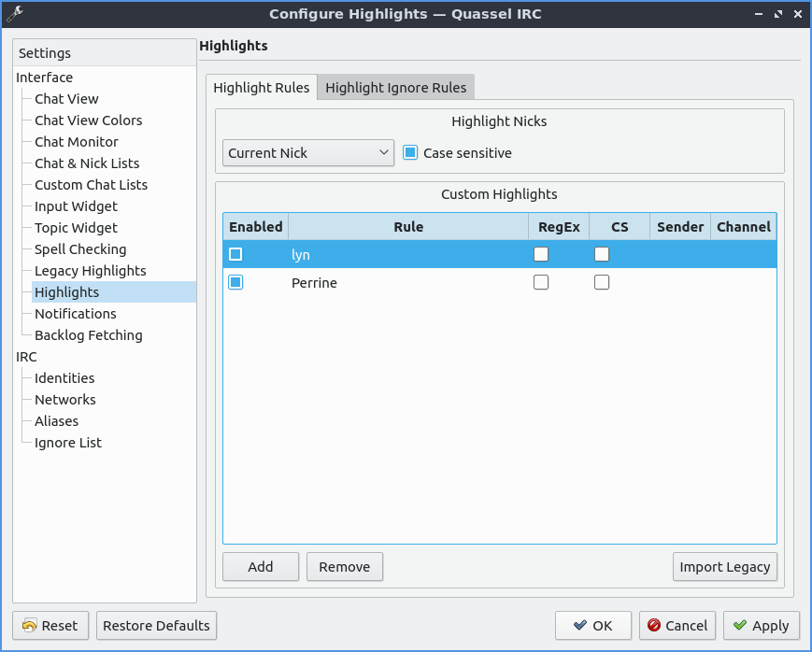Screen dimensions: 812x652
Task: Click the Channel column header
Action: 743,227
